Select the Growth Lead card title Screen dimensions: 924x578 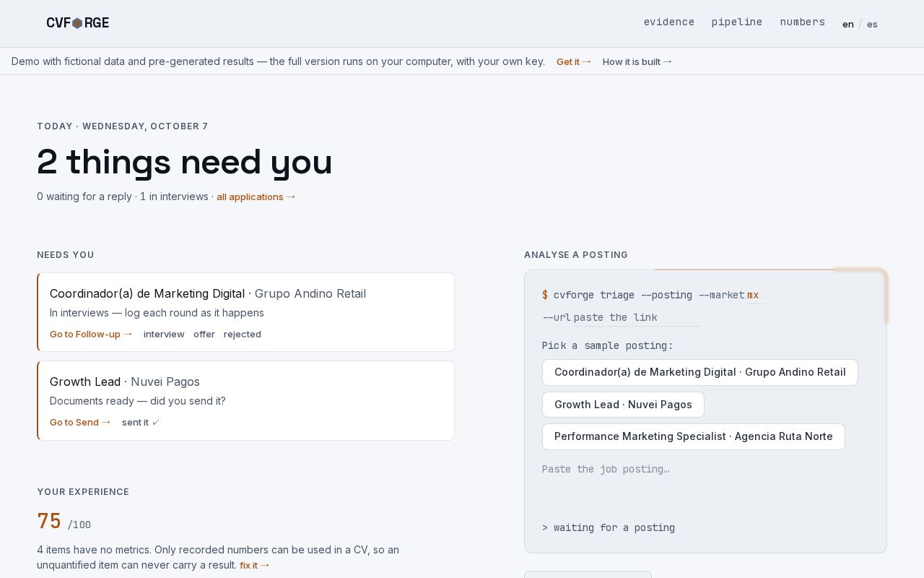(x=85, y=381)
